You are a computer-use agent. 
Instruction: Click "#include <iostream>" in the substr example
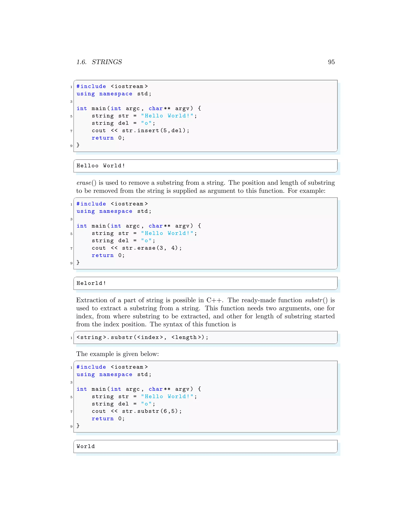pos(112,367)
